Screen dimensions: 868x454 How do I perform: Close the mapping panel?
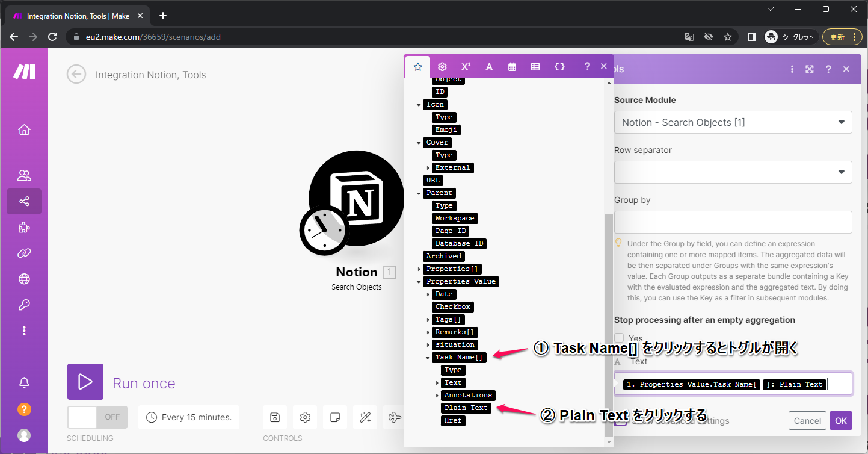pos(604,66)
